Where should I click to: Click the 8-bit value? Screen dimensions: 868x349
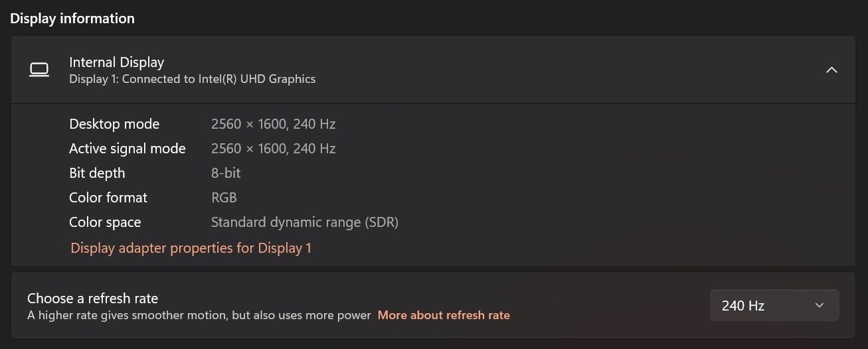point(226,173)
